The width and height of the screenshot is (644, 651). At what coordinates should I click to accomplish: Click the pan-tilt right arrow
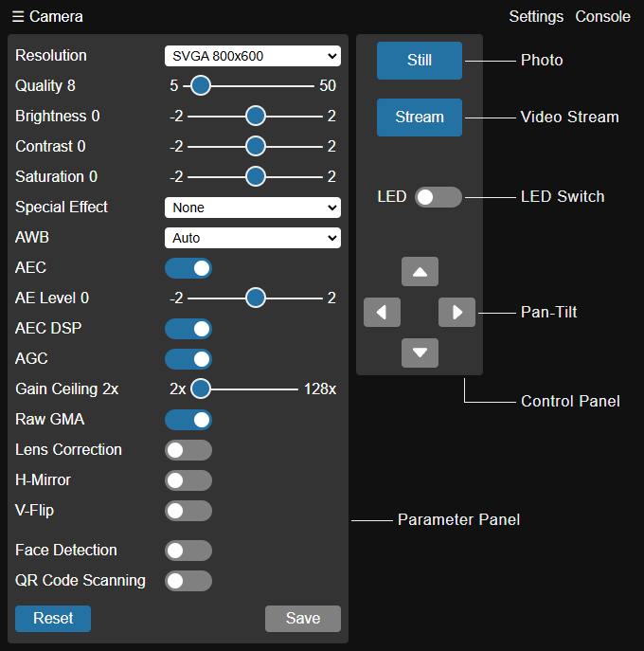click(456, 312)
